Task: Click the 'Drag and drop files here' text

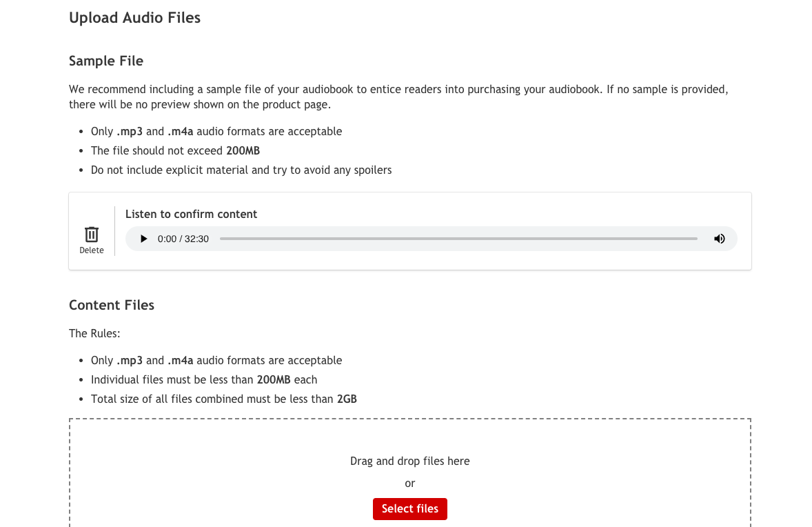Action: tap(409, 461)
